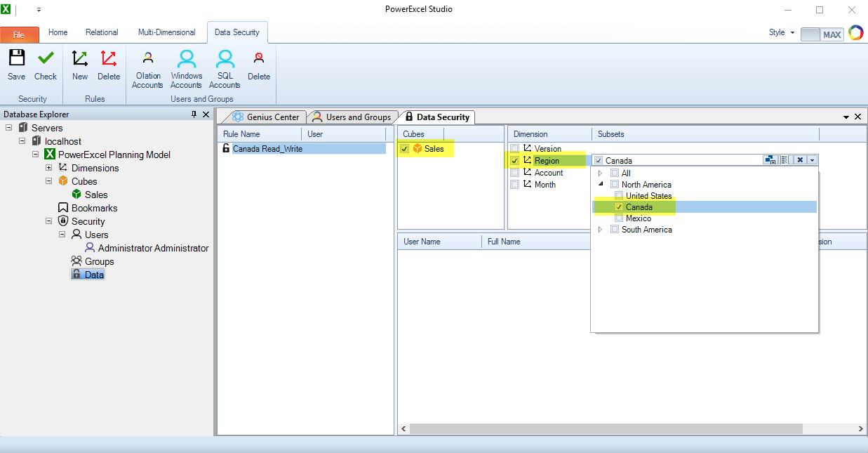Open Windows Accounts
The width and height of the screenshot is (868, 453).
point(186,70)
